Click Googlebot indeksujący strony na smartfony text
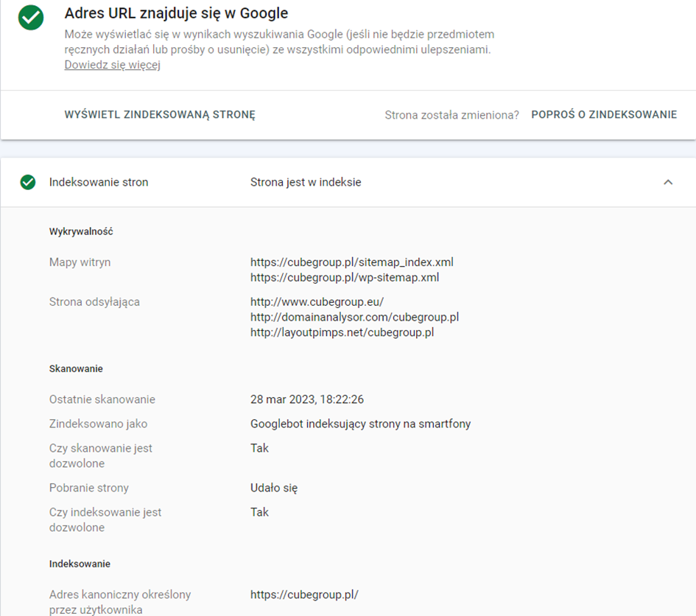Image resolution: width=696 pixels, height=616 pixels. [360, 424]
